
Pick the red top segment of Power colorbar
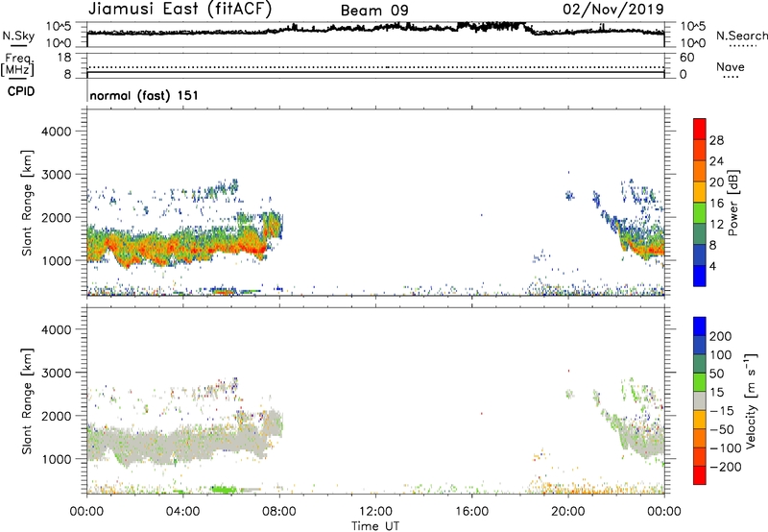pyautogui.click(x=700, y=130)
